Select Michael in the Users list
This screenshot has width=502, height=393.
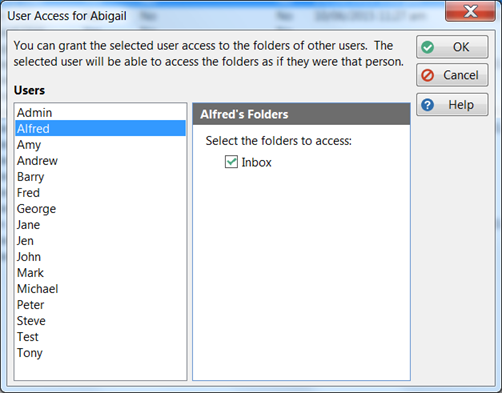100,289
